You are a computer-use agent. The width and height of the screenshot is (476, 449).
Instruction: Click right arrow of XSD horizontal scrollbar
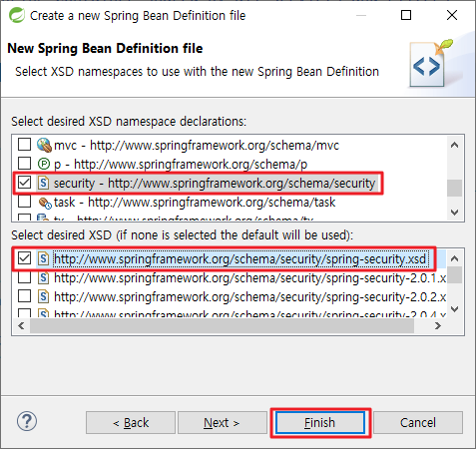[438, 325]
